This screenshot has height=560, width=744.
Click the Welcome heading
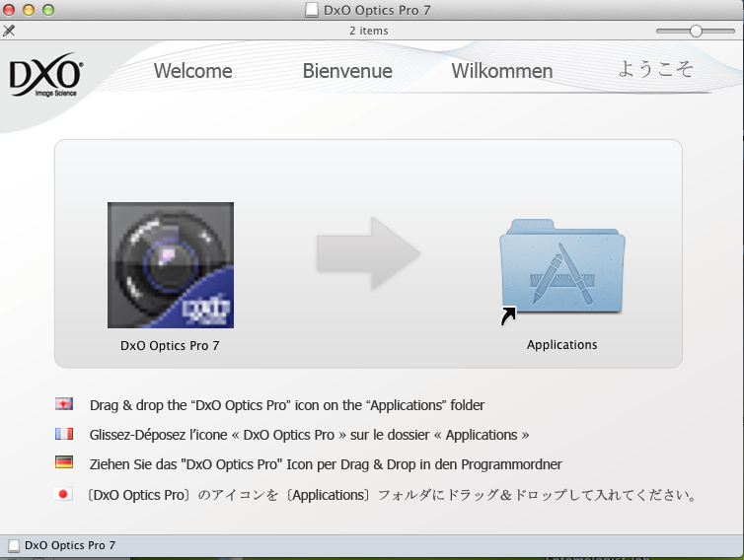click(193, 71)
